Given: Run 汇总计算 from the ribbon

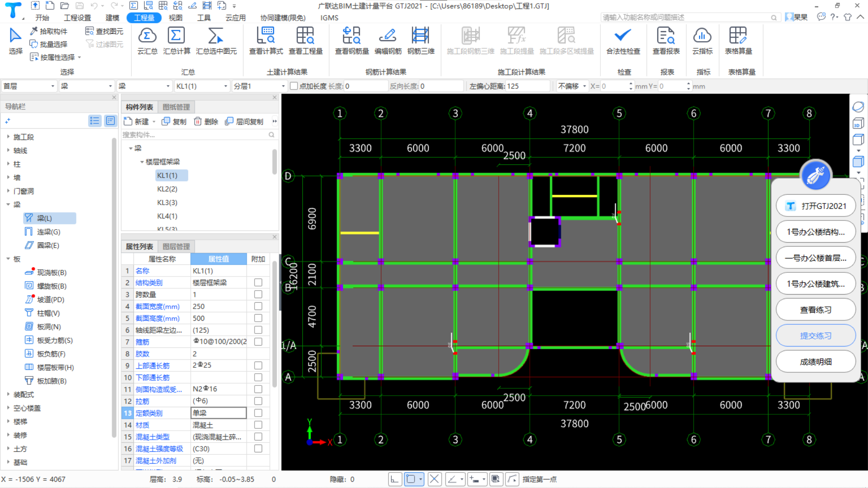Looking at the screenshot, I should (176, 41).
